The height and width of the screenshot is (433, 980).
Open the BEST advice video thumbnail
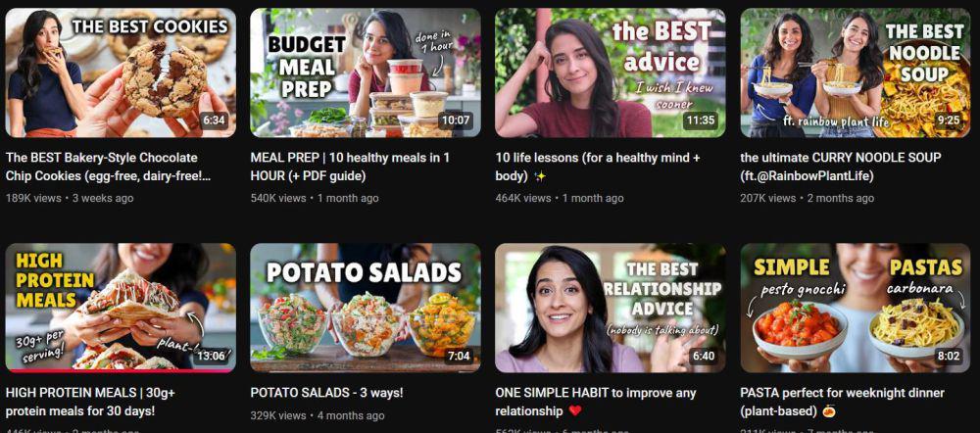click(611, 72)
